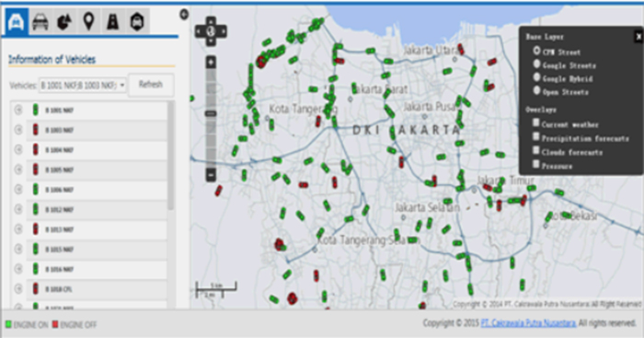Open the location pin icon tab

[88, 21]
